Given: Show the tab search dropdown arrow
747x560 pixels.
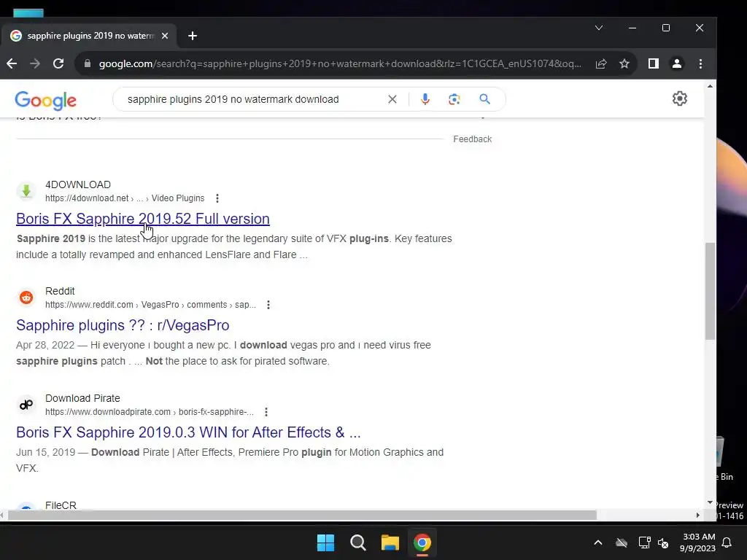Looking at the screenshot, I should pos(599,28).
